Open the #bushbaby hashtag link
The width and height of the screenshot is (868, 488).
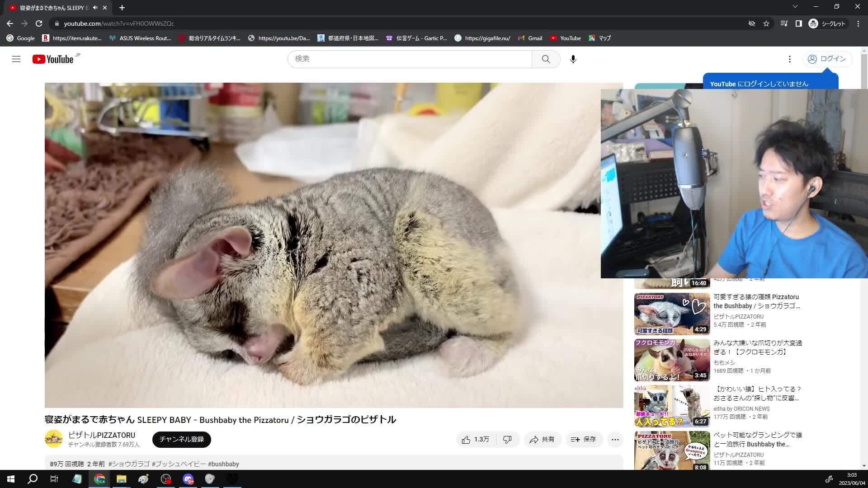coord(223,464)
